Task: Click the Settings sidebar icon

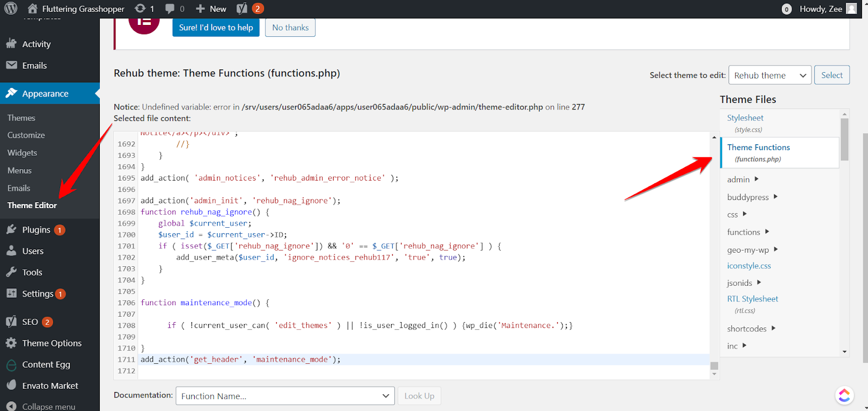Action: [x=11, y=293]
